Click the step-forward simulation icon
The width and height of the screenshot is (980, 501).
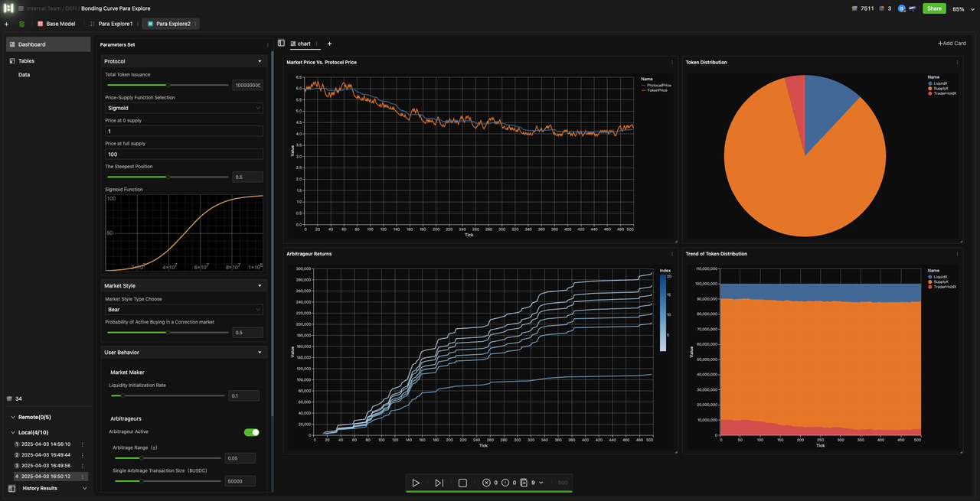tap(439, 483)
